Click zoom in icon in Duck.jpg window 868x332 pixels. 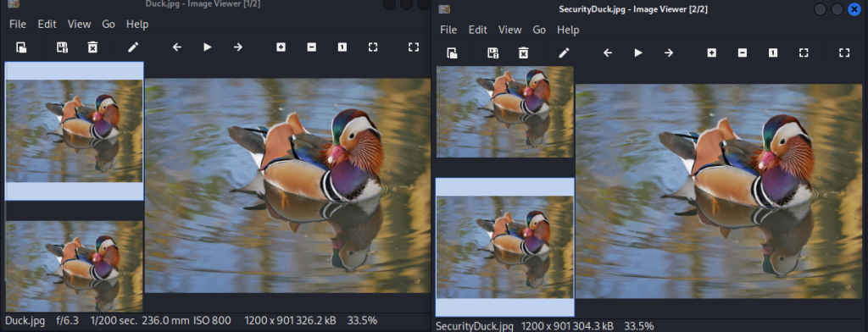coord(281,47)
